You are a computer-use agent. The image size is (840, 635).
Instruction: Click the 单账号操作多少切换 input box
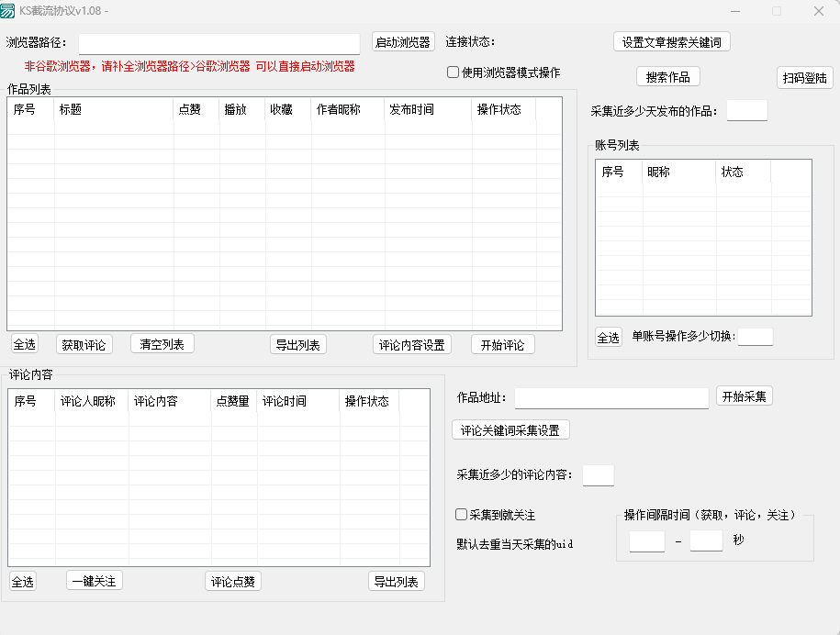point(755,337)
